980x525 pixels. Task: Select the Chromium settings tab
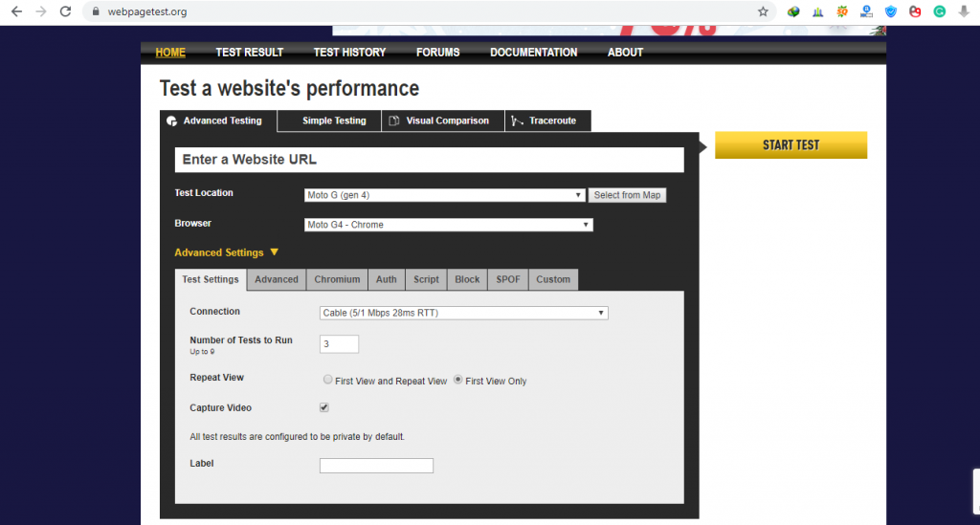[x=337, y=279]
